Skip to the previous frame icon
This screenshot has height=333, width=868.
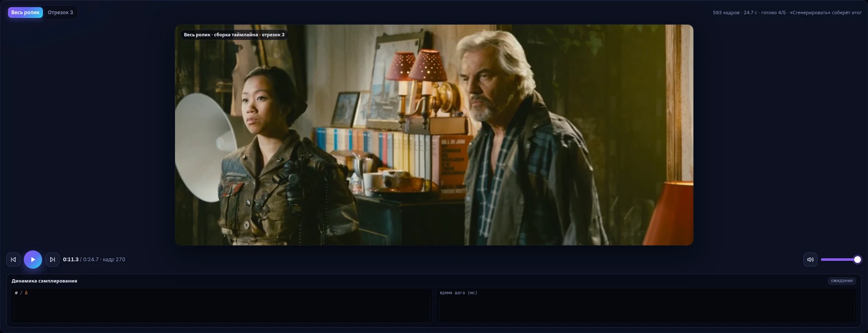point(13,260)
